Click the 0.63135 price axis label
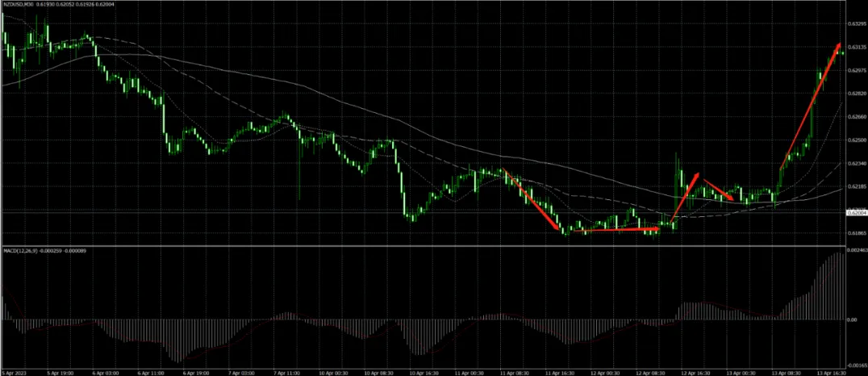The height and width of the screenshot is (376, 868). 857,47
